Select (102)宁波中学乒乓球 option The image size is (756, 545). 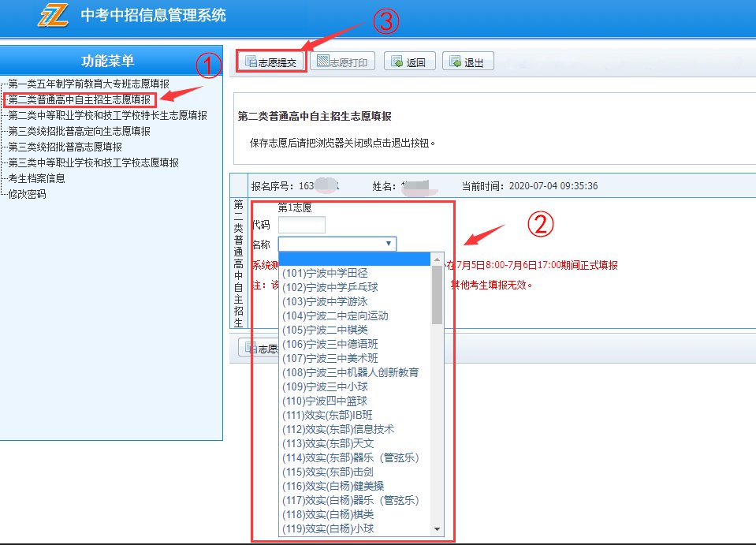(355, 287)
